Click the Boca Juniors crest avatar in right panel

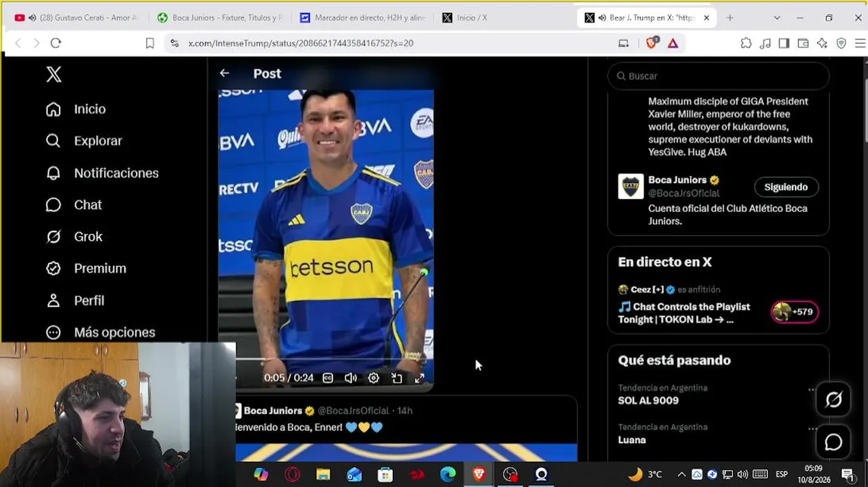(x=631, y=187)
